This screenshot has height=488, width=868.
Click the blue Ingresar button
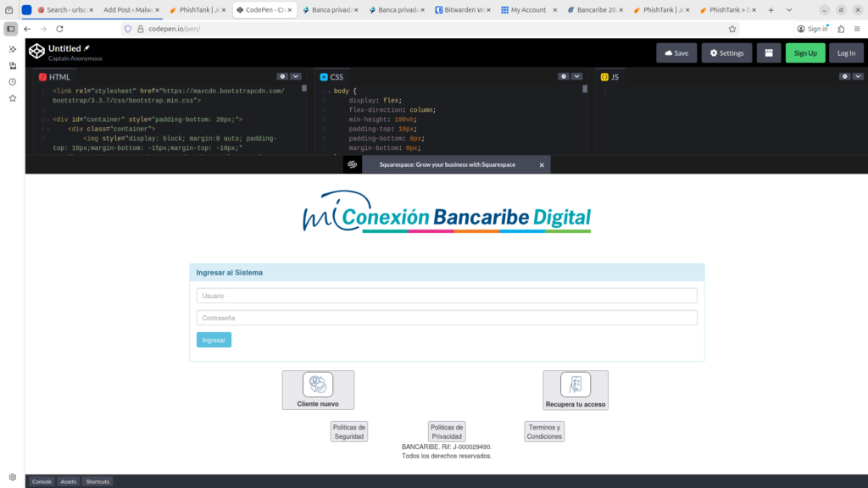tap(214, 340)
